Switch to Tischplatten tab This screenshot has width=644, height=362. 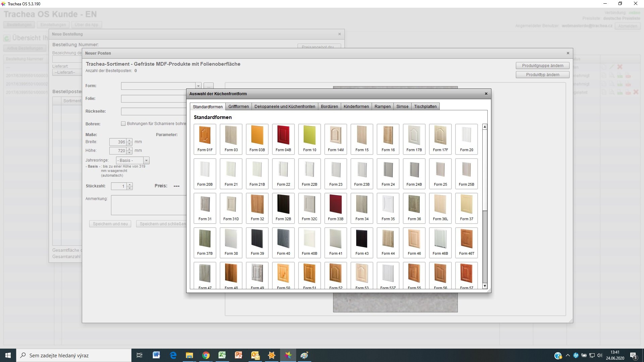click(425, 107)
